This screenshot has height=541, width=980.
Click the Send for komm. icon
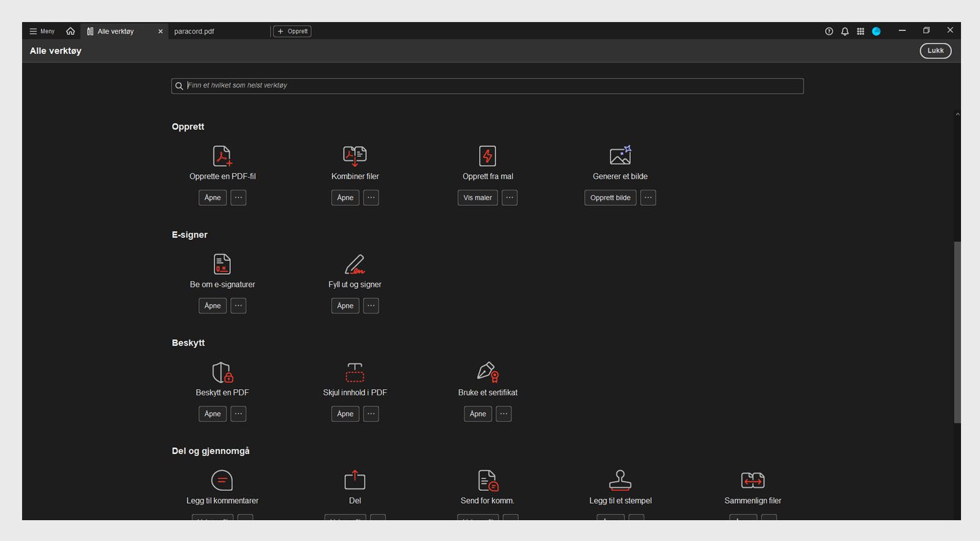click(x=488, y=480)
